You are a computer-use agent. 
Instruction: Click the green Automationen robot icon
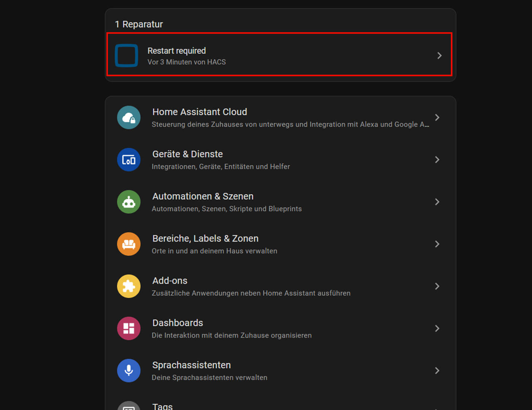pos(129,202)
